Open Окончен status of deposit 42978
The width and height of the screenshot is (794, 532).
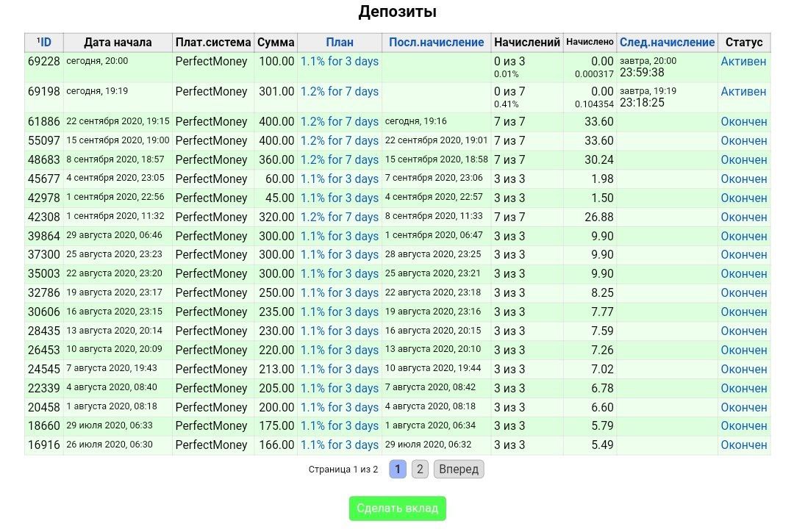(x=744, y=198)
